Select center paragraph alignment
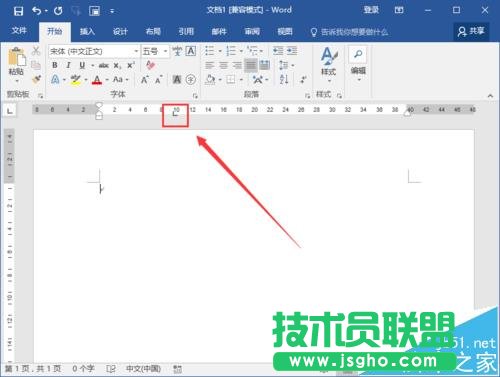Viewport: 500px width, 377px height. (223, 65)
